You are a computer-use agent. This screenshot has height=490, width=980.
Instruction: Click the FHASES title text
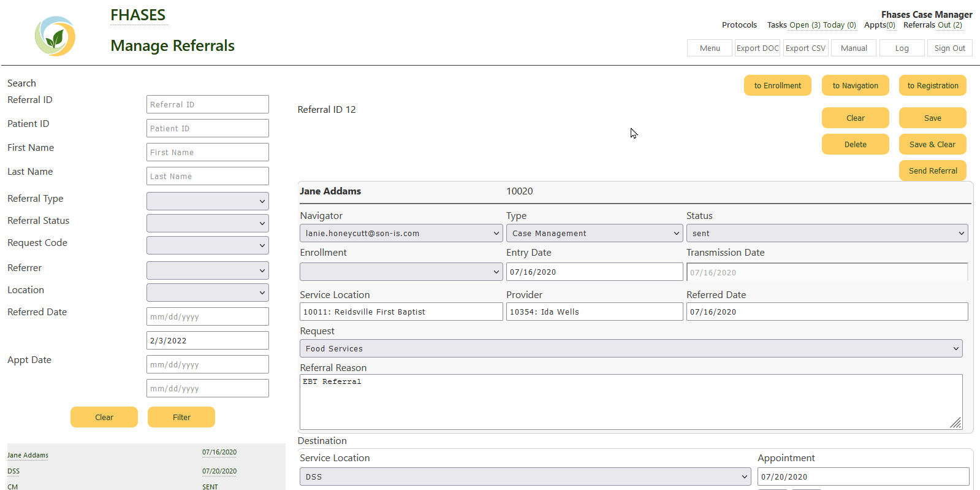point(138,15)
